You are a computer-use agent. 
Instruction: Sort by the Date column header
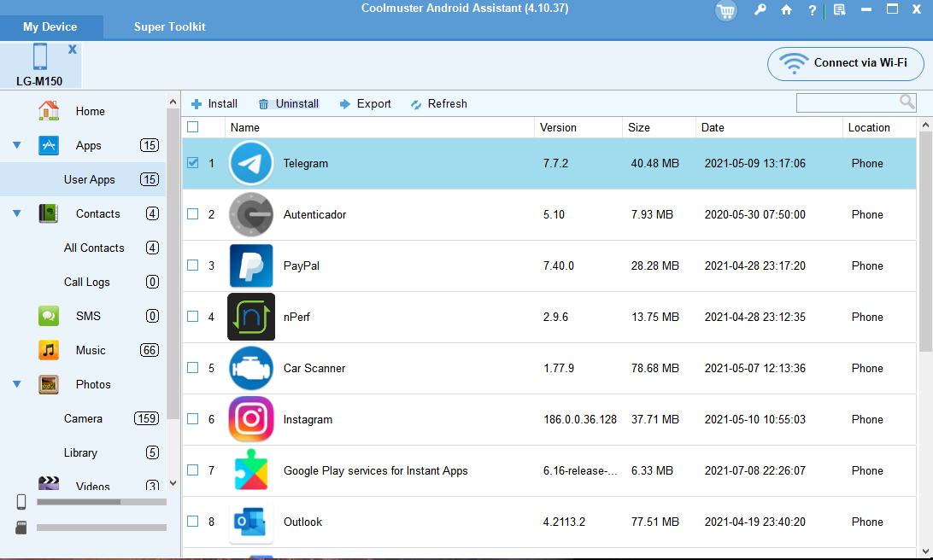point(769,127)
